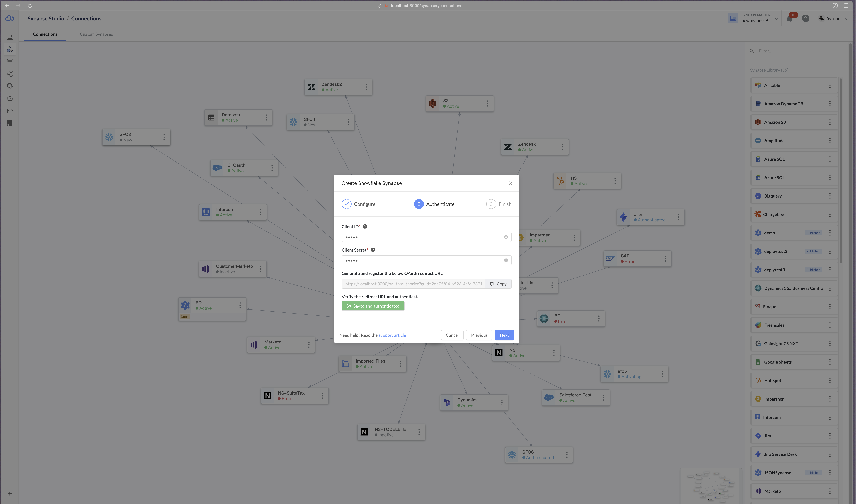Select the NS-SuiteTax node icon
Screen dimensions: 856x504
[x=267, y=396]
